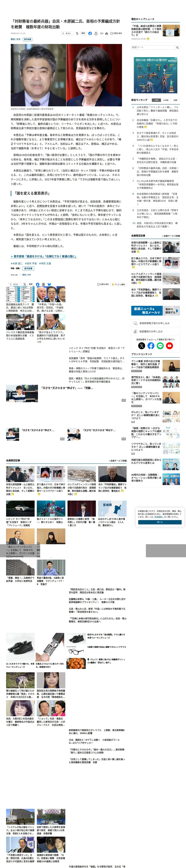
Task: Click the #岸田 文雄 hashtag
Action: (x=45, y=263)
